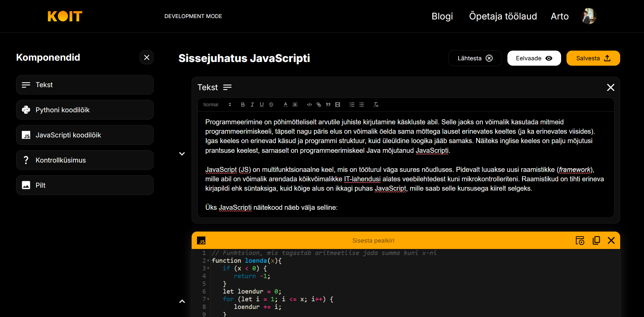Click the strikethrough icon

[x=271, y=105]
